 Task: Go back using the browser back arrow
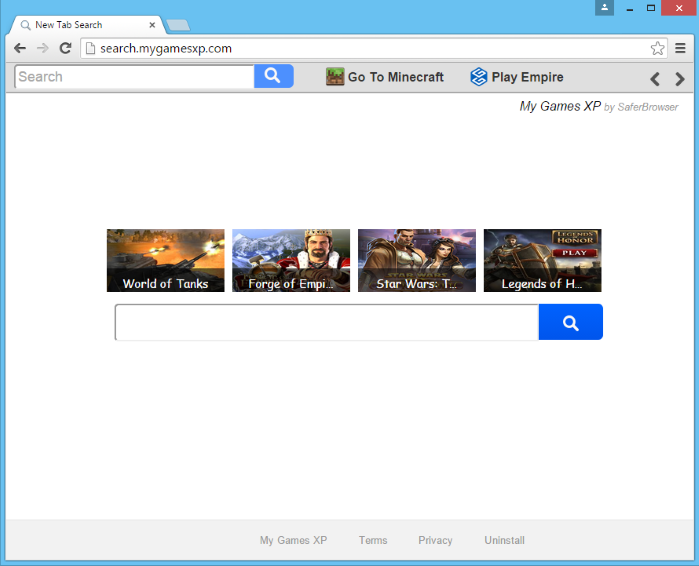20,48
